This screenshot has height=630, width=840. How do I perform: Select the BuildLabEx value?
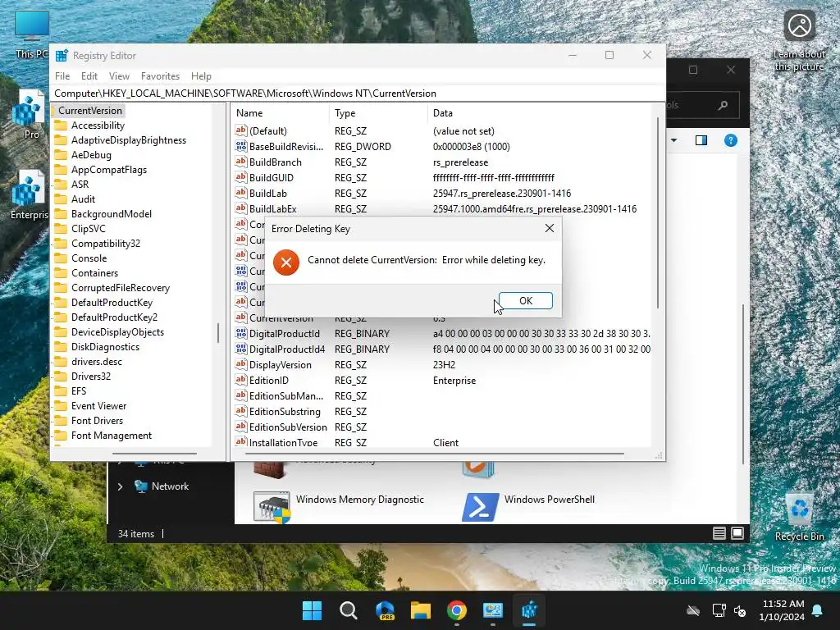click(x=272, y=208)
